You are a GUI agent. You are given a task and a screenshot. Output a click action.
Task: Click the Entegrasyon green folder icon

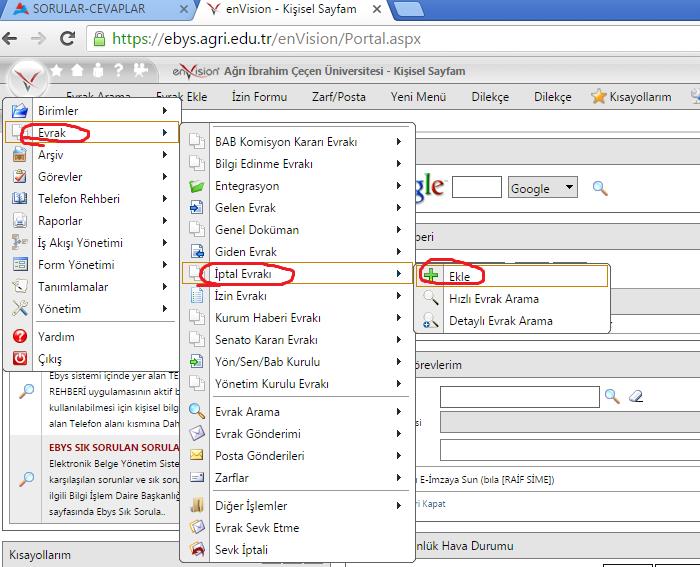(197, 186)
